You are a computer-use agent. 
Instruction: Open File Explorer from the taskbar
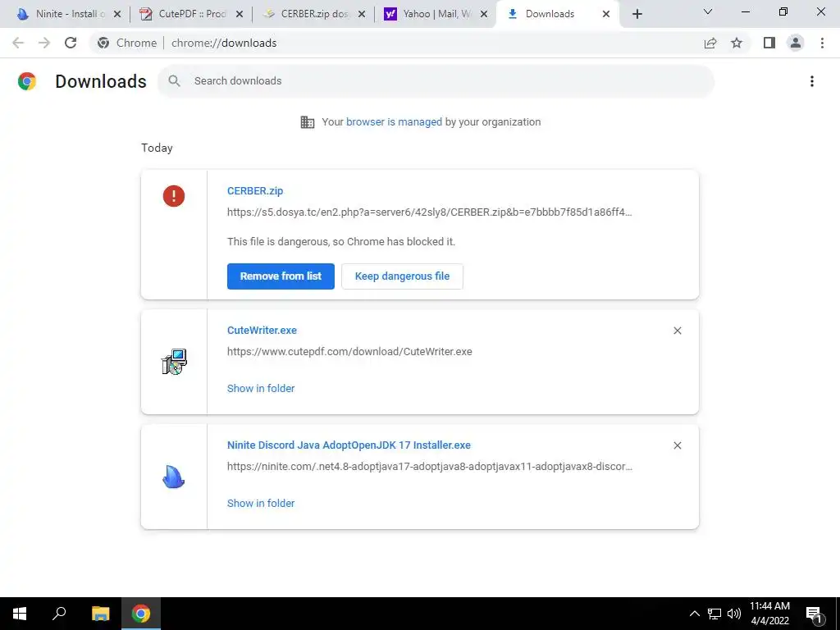pyautogui.click(x=100, y=614)
